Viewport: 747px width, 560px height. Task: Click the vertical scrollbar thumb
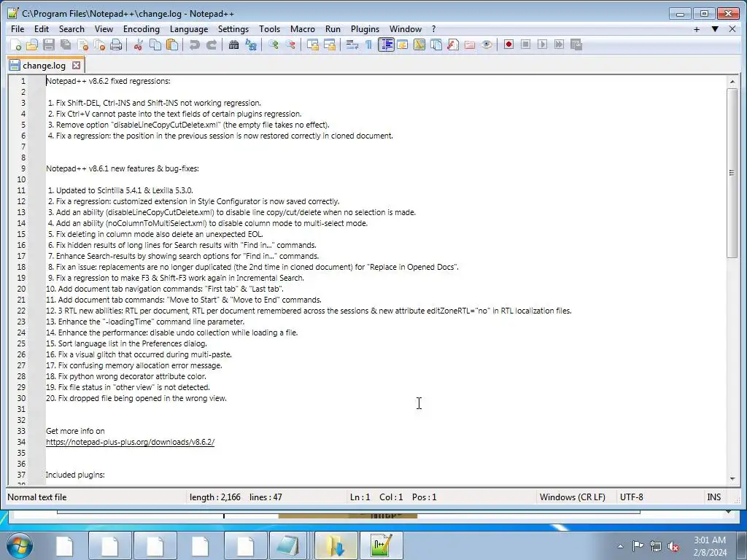(x=732, y=173)
